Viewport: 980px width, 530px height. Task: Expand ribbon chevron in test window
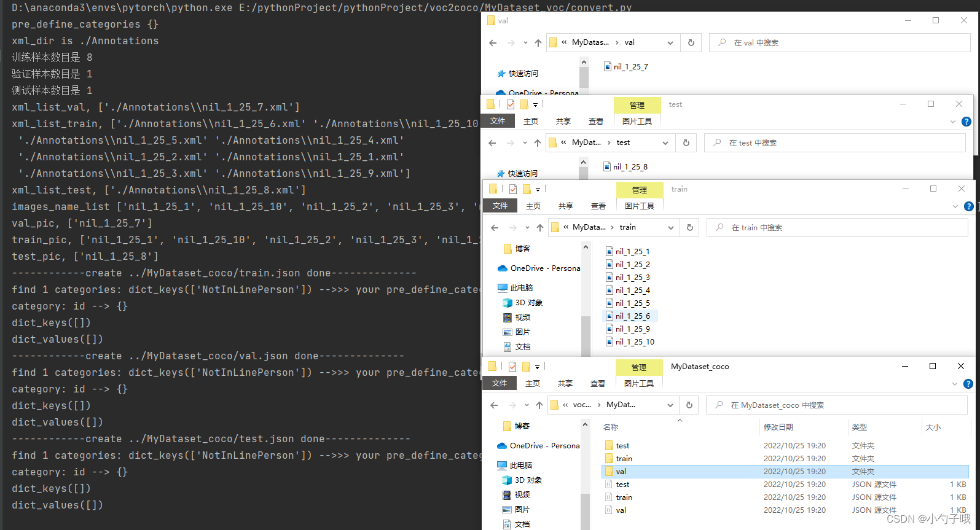coord(953,122)
